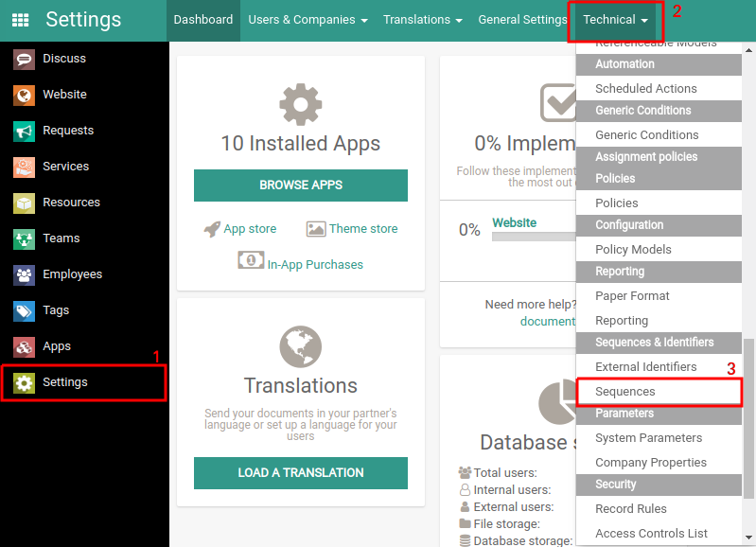Click the scrollbar up arrow in menu

point(748,49)
